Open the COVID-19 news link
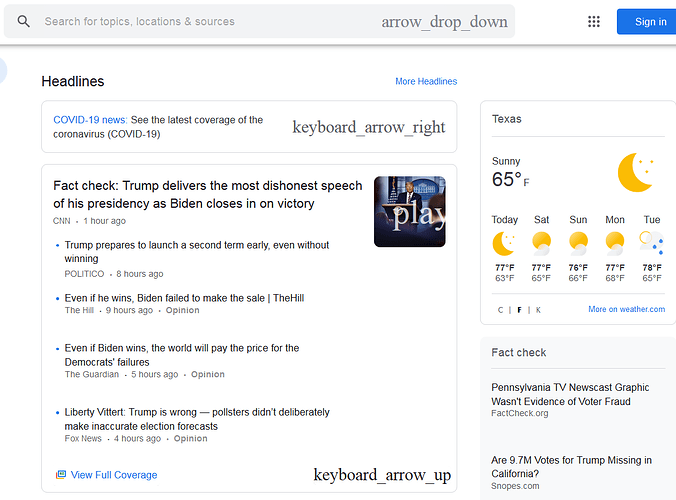Image resolution: width=676 pixels, height=500 pixels. click(90, 120)
